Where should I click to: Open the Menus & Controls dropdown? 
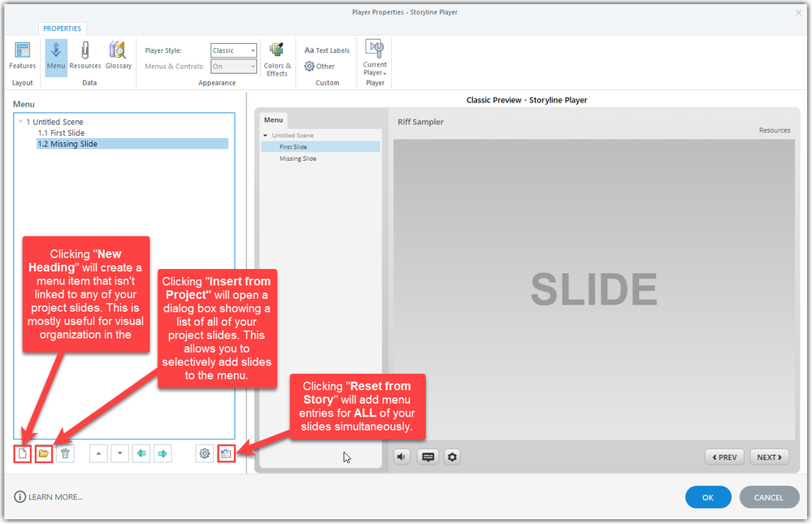pos(233,67)
